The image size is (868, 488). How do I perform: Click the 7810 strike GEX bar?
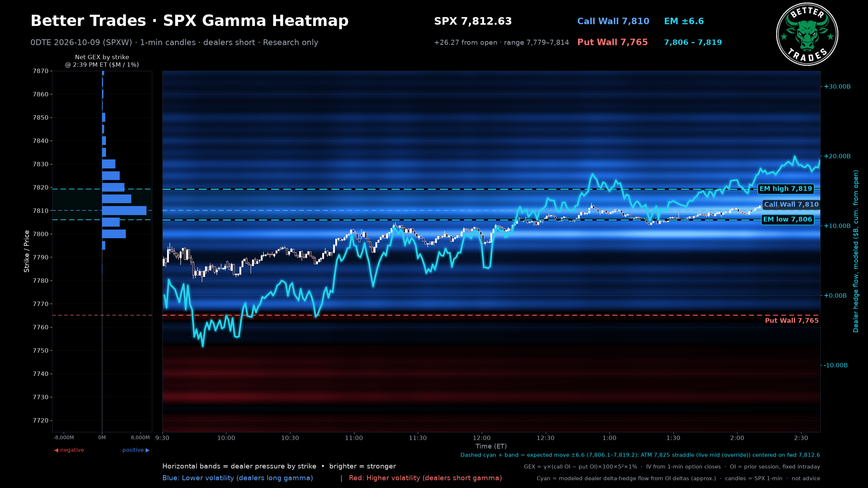click(x=124, y=210)
